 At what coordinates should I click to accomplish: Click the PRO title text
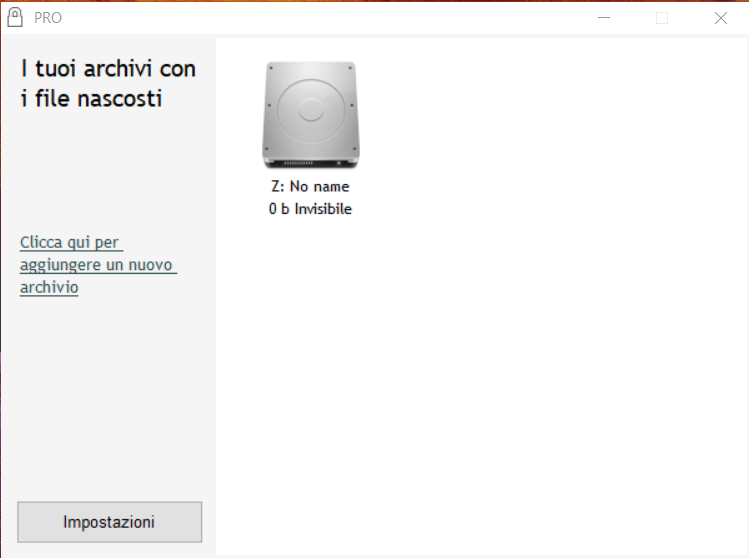48,18
